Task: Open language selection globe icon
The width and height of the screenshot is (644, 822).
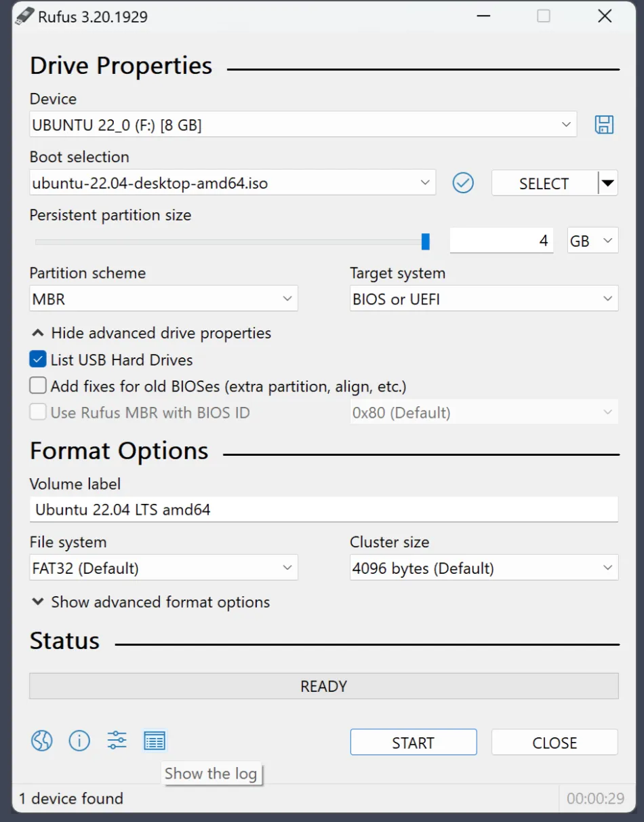Action: (x=41, y=741)
